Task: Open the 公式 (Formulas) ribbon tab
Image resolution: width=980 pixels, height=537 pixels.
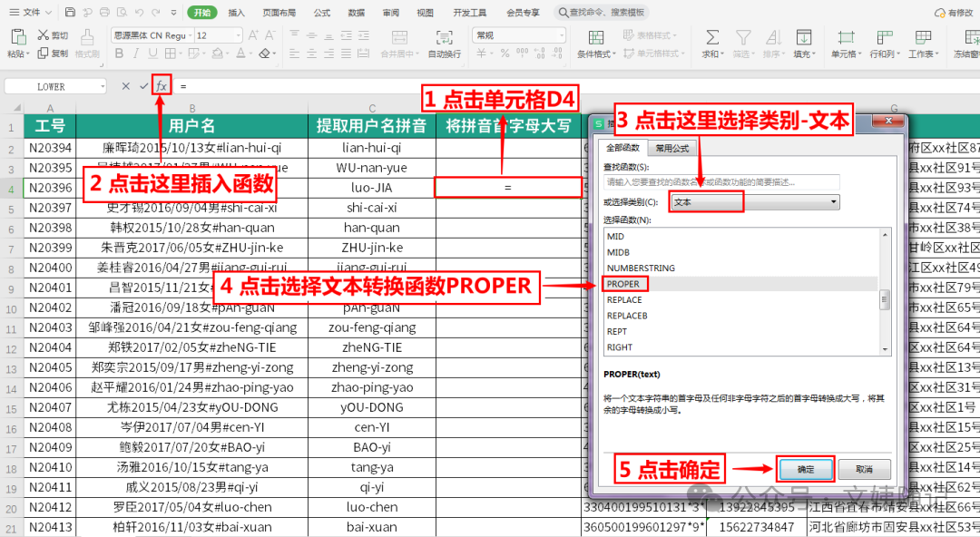Action: coord(322,13)
